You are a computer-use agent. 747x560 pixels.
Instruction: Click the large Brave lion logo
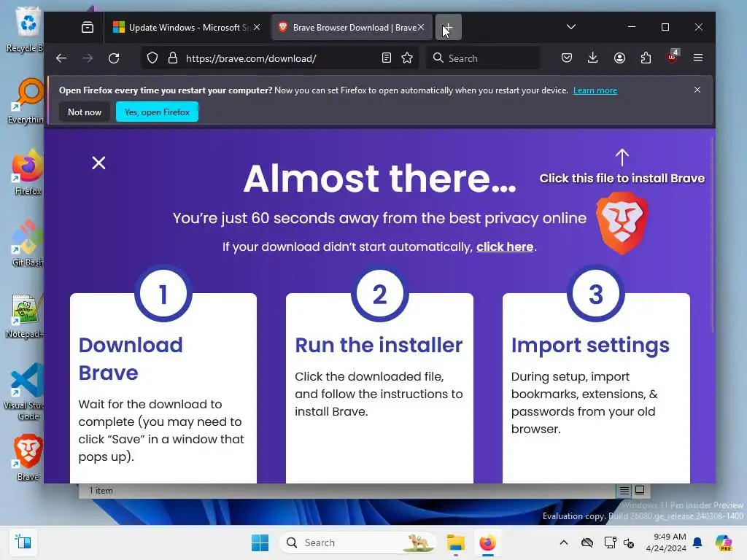622,223
